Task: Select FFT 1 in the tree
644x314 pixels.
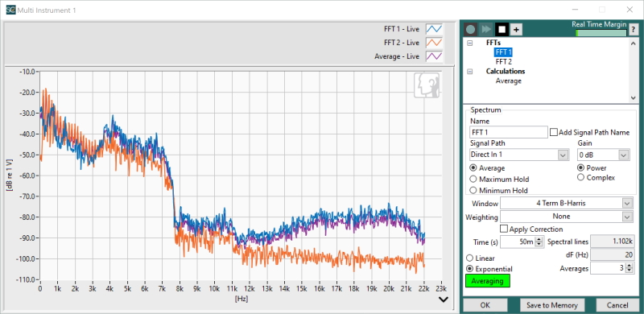Action: point(504,52)
